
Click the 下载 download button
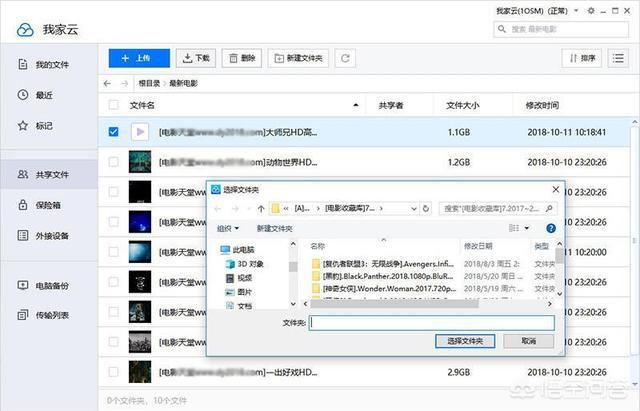(x=196, y=58)
